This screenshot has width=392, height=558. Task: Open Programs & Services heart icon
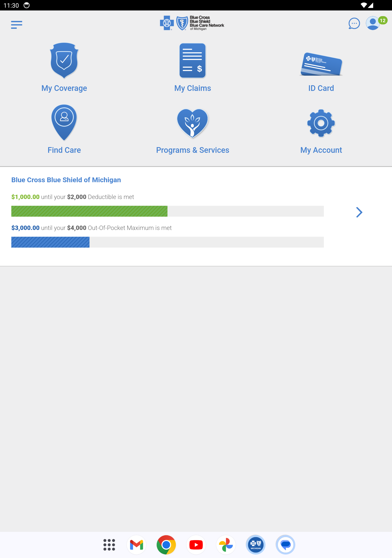click(192, 123)
